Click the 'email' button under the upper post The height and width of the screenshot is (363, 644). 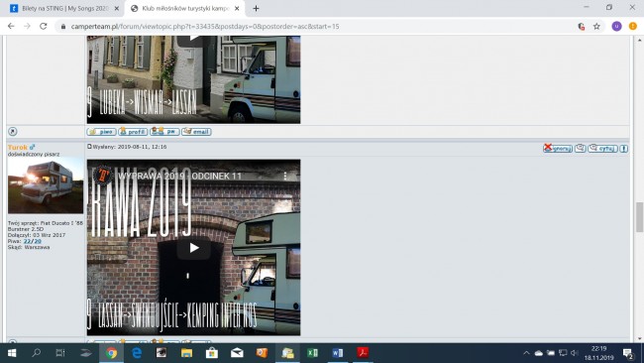196,132
